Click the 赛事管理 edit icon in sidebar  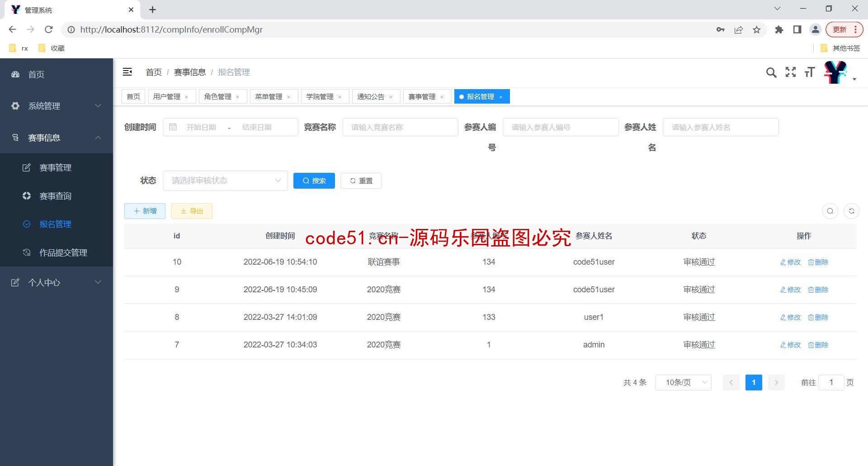(27, 167)
